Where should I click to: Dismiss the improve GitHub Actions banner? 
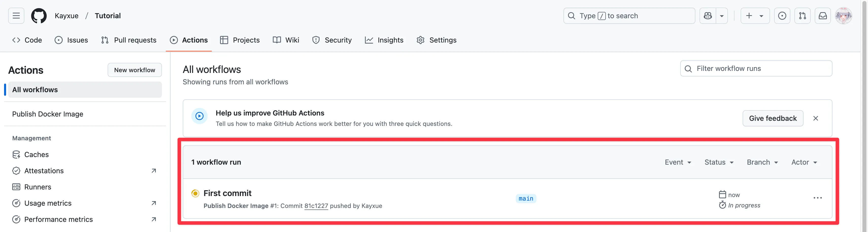(815, 118)
